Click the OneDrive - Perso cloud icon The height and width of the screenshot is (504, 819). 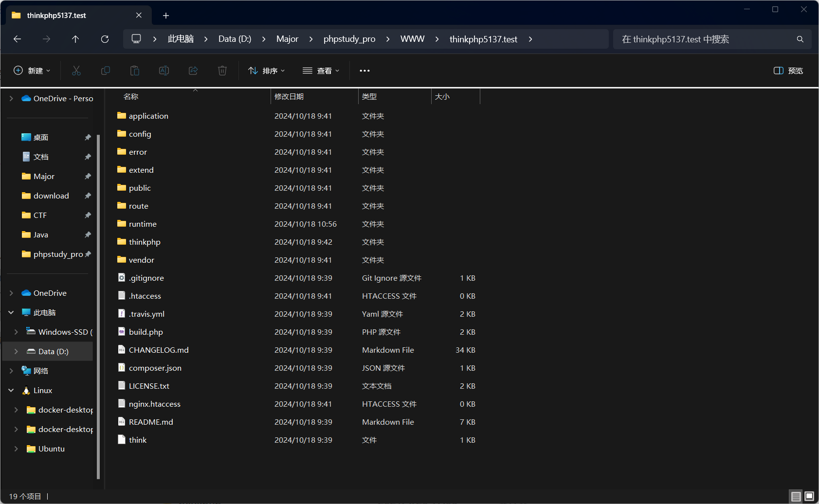pyautogui.click(x=26, y=98)
